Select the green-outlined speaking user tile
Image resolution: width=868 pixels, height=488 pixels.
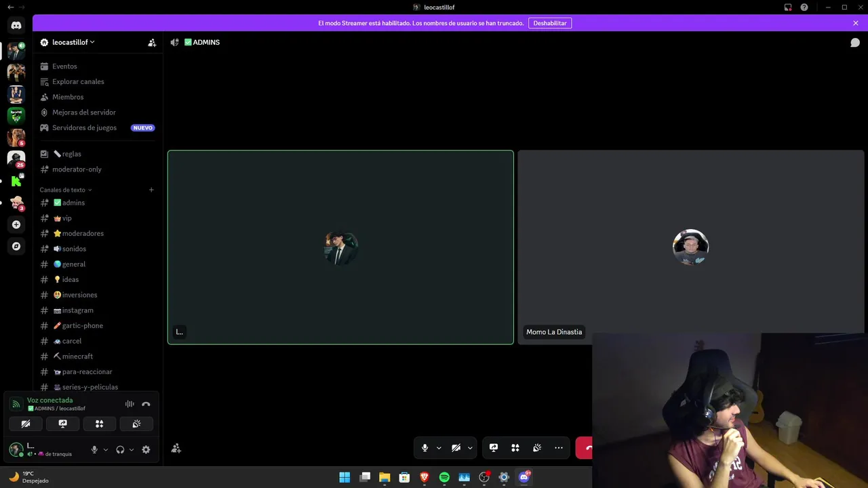tap(340, 247)
